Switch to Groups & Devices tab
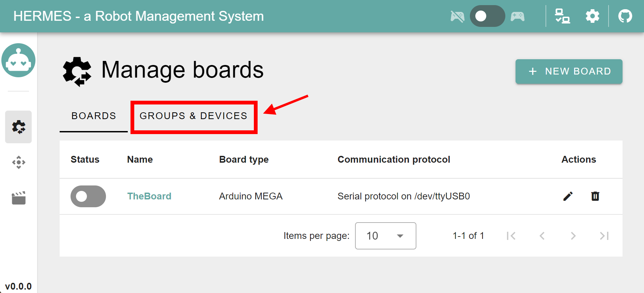 194,116
